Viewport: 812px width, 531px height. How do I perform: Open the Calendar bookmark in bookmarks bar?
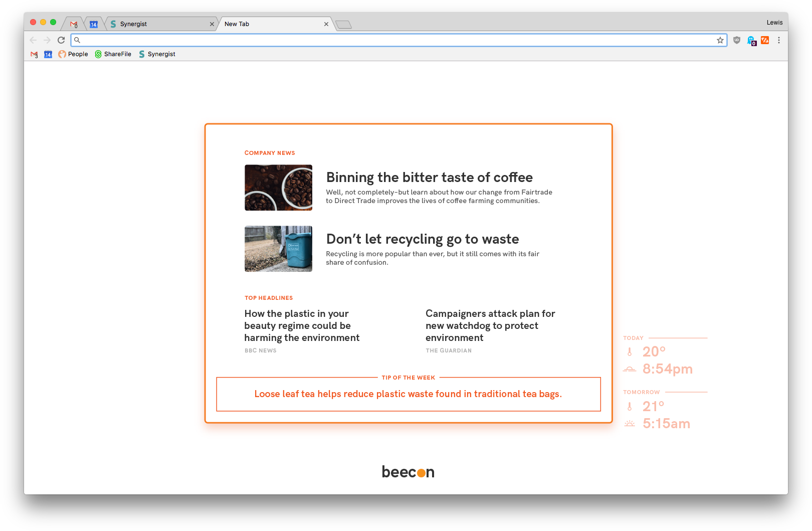(48, 54)
